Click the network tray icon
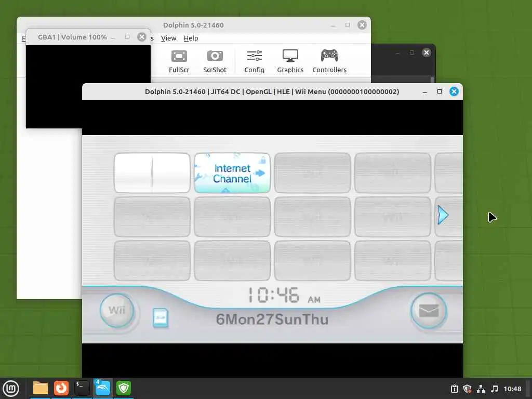 coord(481,389)
